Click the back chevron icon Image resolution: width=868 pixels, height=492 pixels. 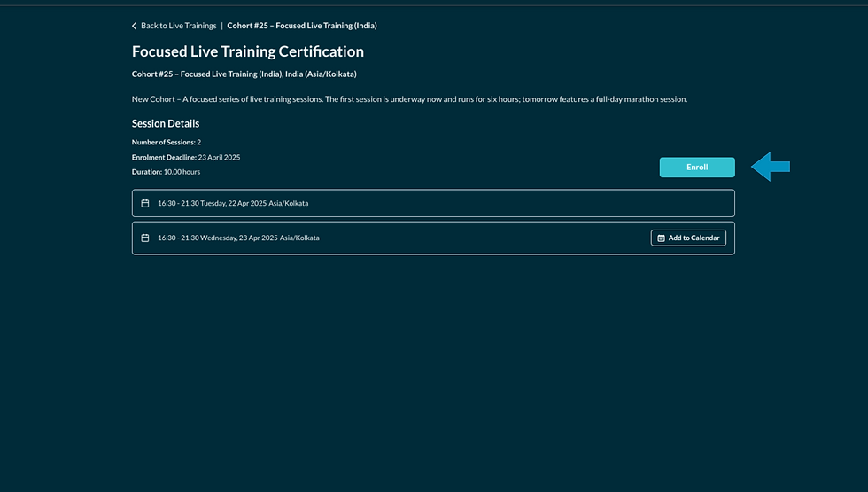(134, 26)
